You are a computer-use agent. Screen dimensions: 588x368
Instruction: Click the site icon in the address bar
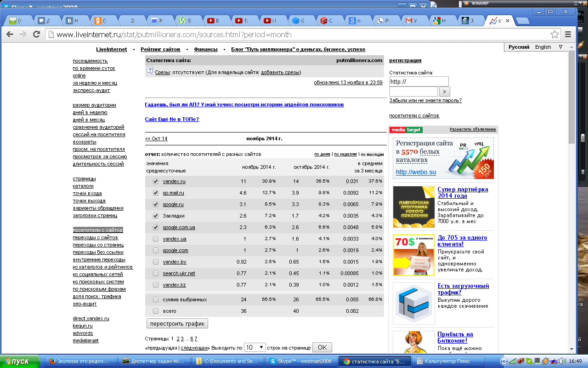pyautogui.click(x=51, y=34)
